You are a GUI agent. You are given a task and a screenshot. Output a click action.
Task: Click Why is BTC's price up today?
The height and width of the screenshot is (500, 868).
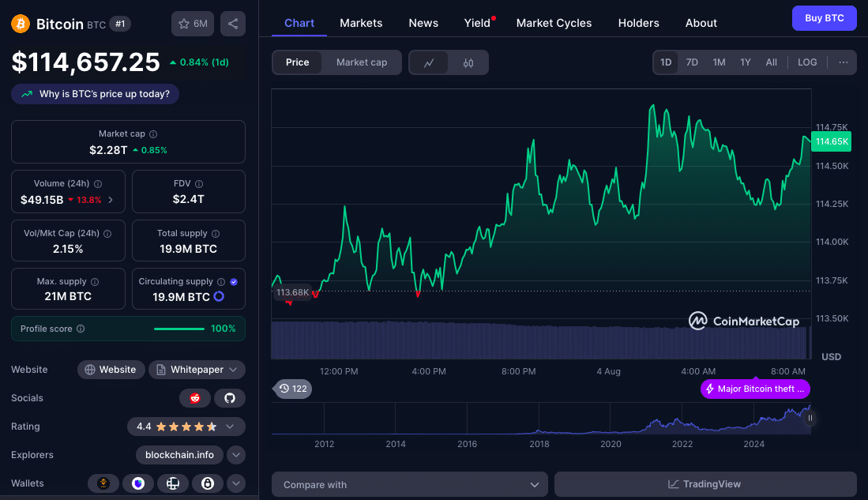[x=96, y=94]
